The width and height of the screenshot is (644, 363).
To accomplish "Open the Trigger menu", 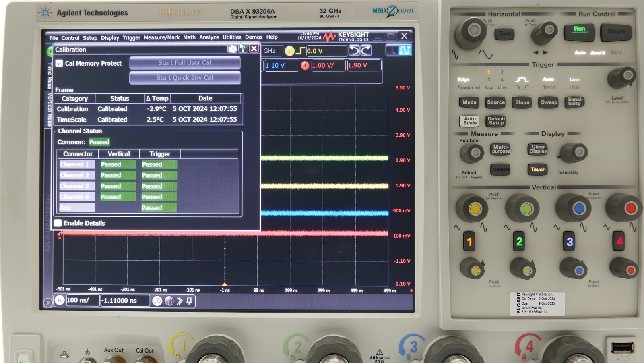I will point(132,38).
